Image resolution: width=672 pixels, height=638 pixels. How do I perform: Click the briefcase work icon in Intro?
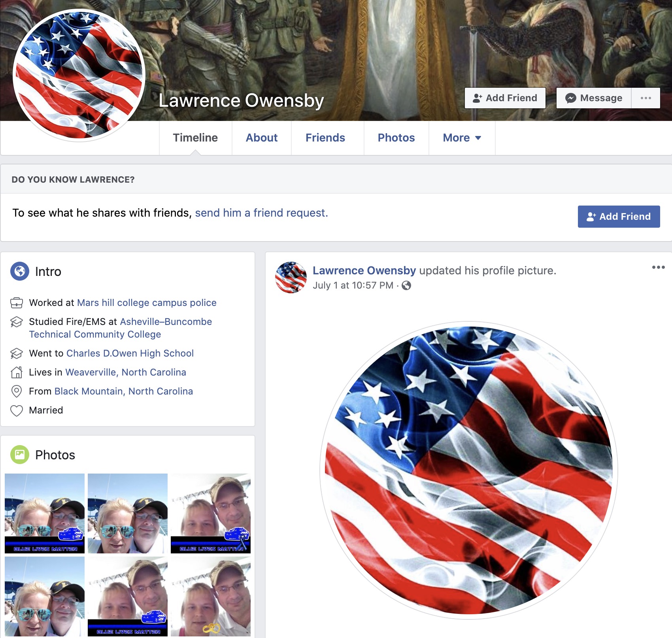pos(17,303)
